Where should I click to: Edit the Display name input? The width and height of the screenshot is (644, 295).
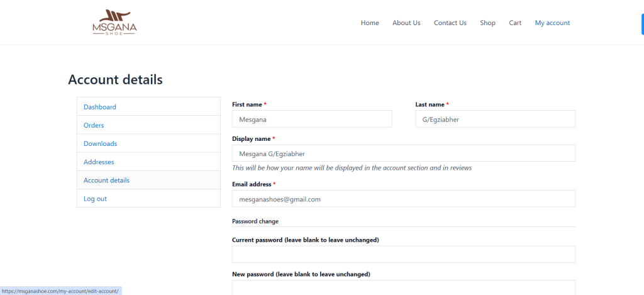pyautogui.click(x=403, y=153)
